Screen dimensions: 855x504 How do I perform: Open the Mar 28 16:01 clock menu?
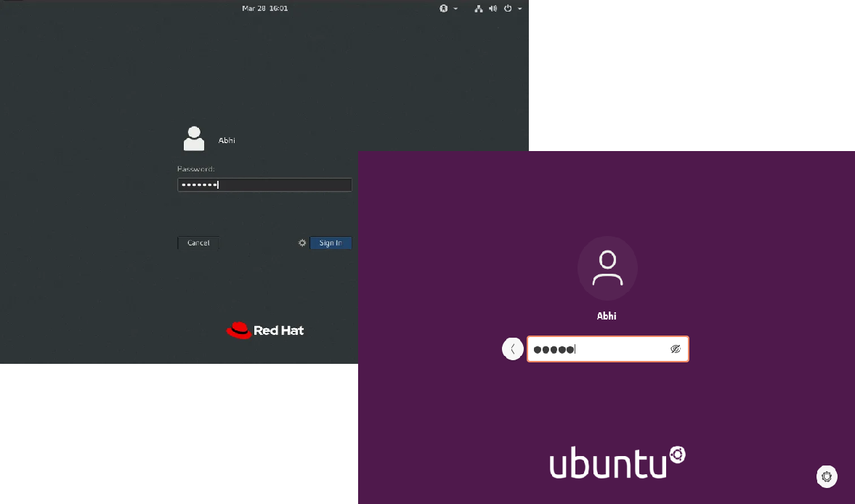click(264, 9)
